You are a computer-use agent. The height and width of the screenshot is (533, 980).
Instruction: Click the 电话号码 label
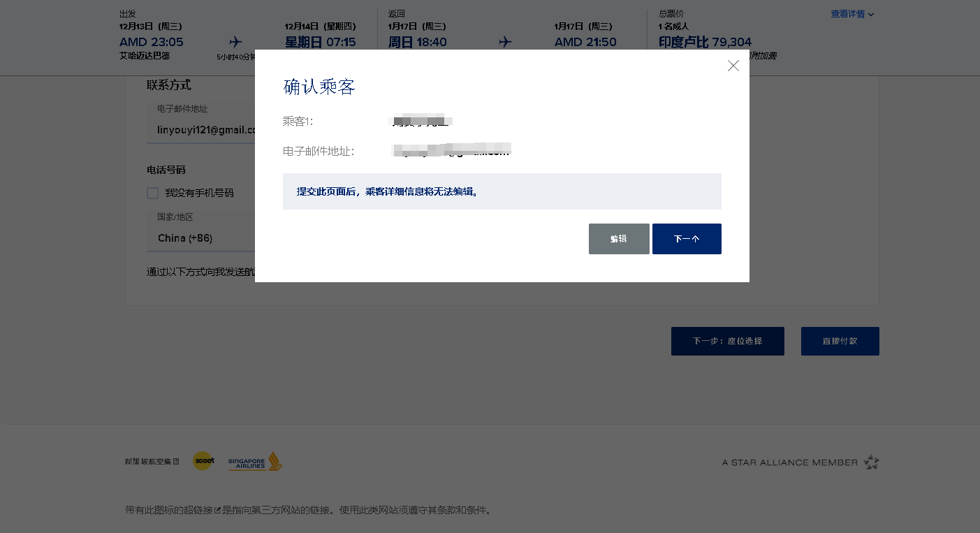click(166, 170)
